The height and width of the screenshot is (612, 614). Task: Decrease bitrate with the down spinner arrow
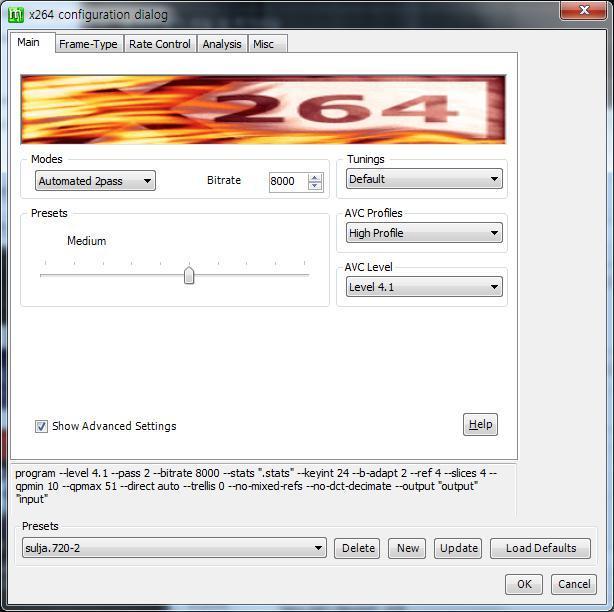click(315, 186)
